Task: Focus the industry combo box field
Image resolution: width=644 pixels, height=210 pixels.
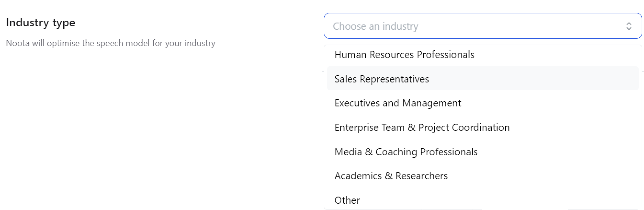Action: [x=482, y=26]
